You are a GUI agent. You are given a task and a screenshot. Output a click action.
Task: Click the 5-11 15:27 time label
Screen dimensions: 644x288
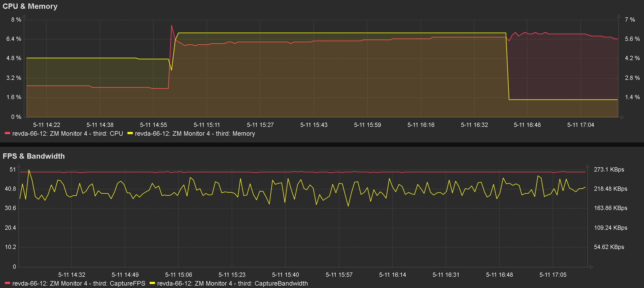[x=260, y=125]
